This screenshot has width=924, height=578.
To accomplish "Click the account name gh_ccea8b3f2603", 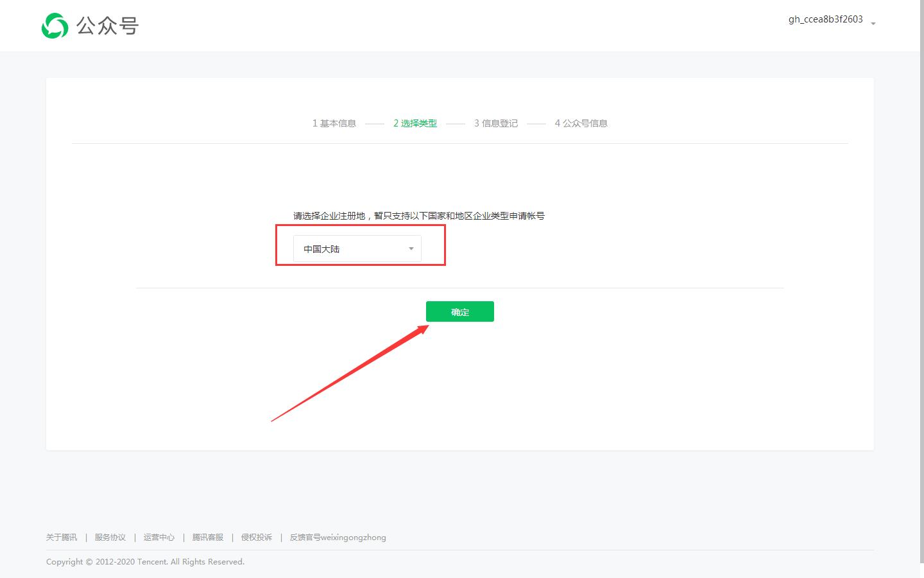I will pyautogui.click(x=825, y=19).
